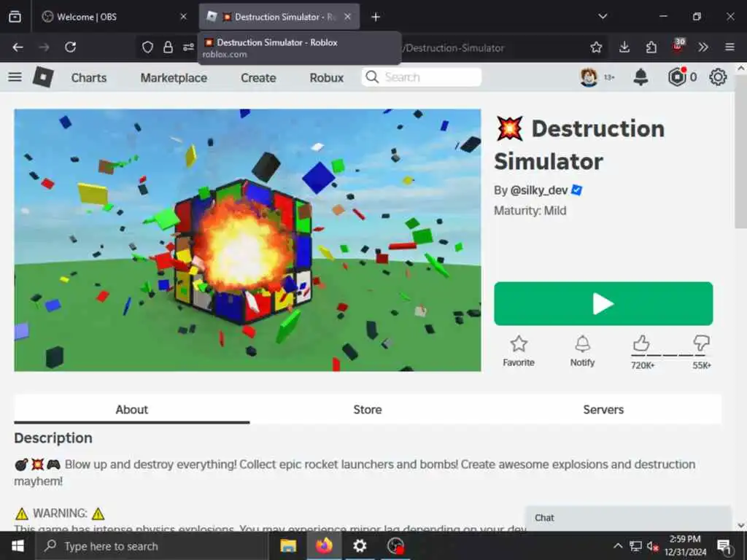Image resolution: width=747 pixels, height=560 pixels.
Task: Click the 720K+ likes count
Action: coord(643,365)
